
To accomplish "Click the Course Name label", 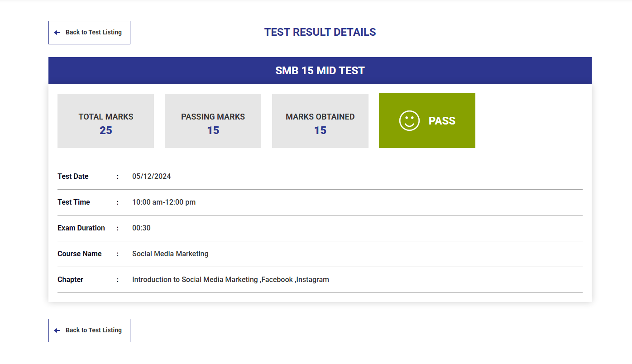I will (x=79, y=254).
